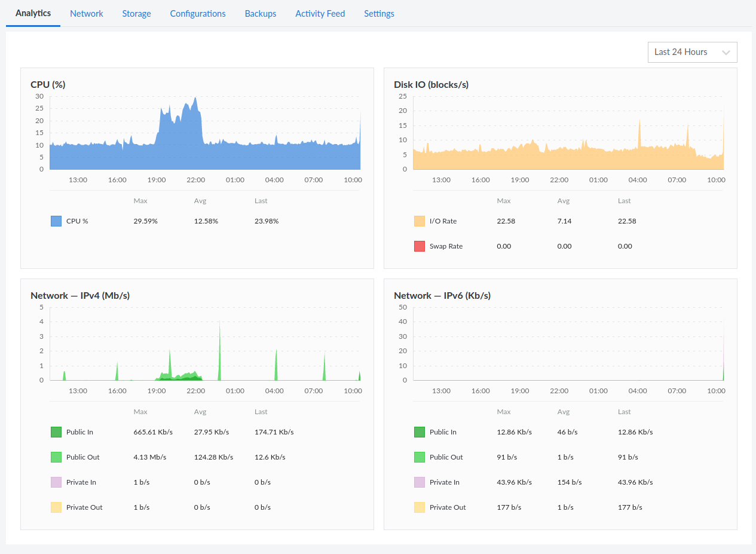
Task: Click the I/O Rate max value 22.58
Action: point(506,221)
